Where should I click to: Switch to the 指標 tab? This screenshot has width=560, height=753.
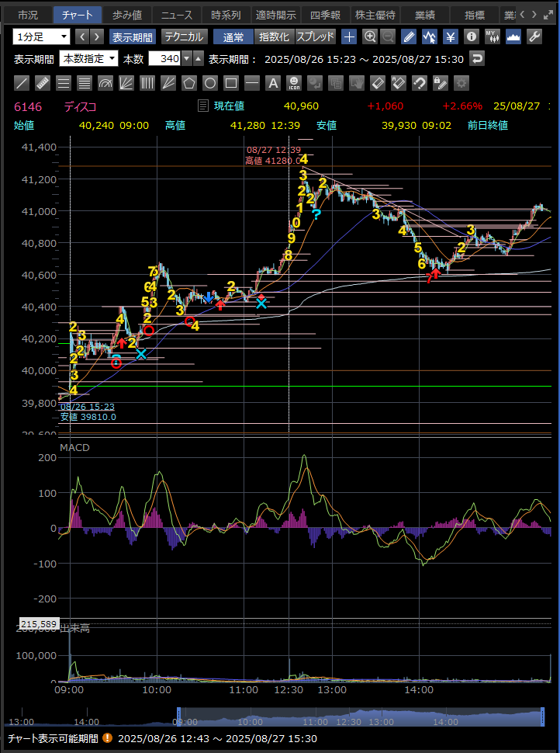[474, 15]
